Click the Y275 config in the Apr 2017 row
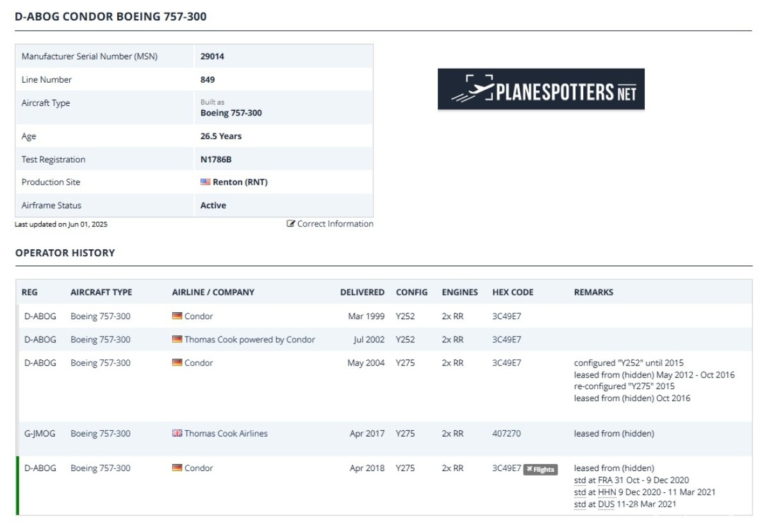Screen dimensions: 769x532 pyautogui.click(x=406, y=433)
